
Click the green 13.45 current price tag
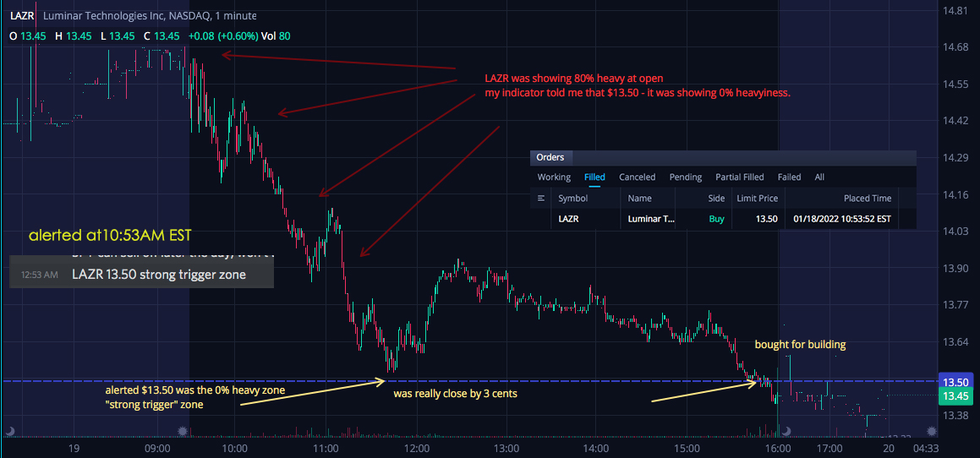tap(955, 396)
